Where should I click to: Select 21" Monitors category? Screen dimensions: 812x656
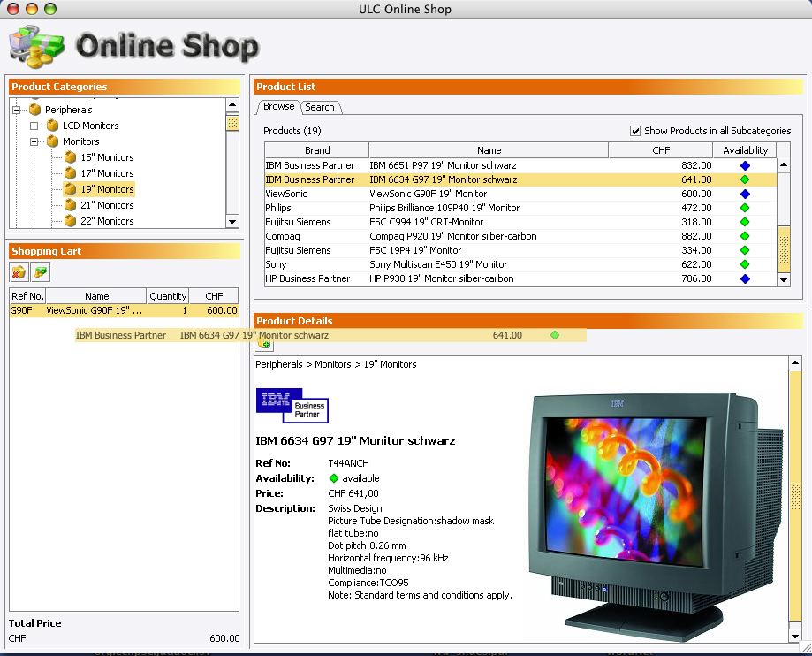tap(107, 205)
